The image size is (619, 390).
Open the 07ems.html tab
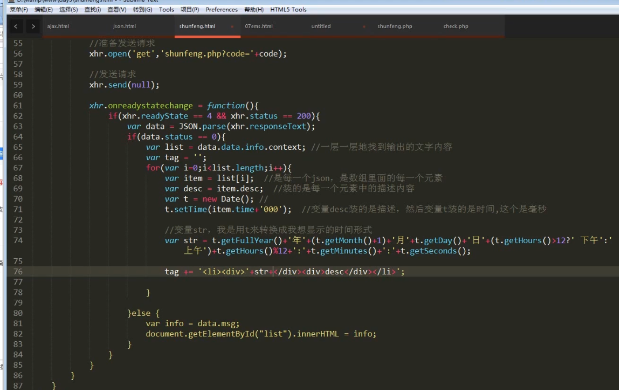click(x=259, y=26)
